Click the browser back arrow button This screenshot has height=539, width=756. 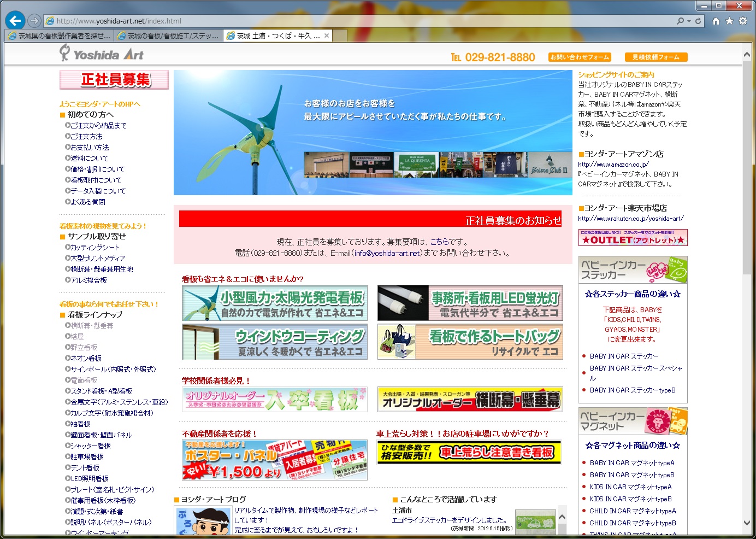click(15, 21)
